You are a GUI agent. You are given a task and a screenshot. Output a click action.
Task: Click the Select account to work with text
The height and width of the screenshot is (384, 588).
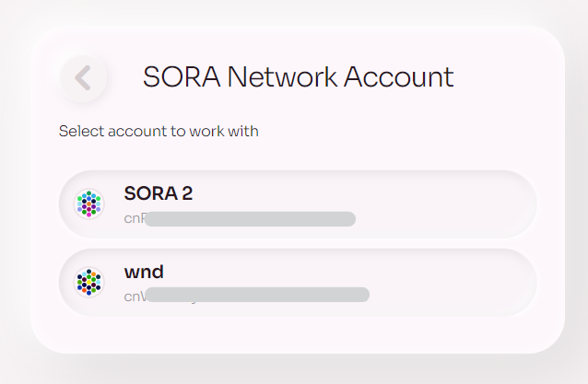(x=159, y=131)
